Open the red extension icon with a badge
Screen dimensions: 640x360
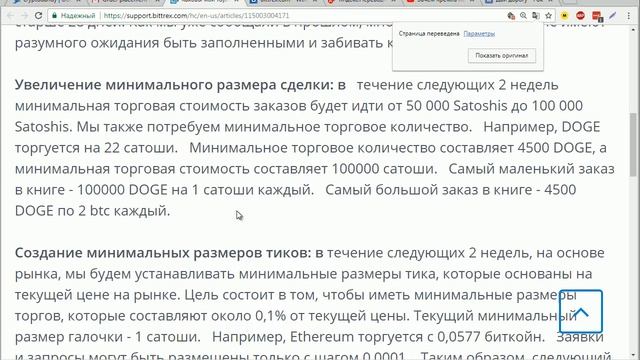click(x=597, y=16)
